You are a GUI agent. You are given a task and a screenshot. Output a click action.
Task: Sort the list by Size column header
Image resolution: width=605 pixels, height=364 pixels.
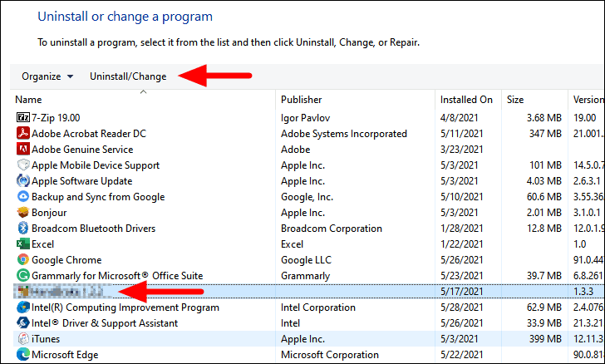515,100
